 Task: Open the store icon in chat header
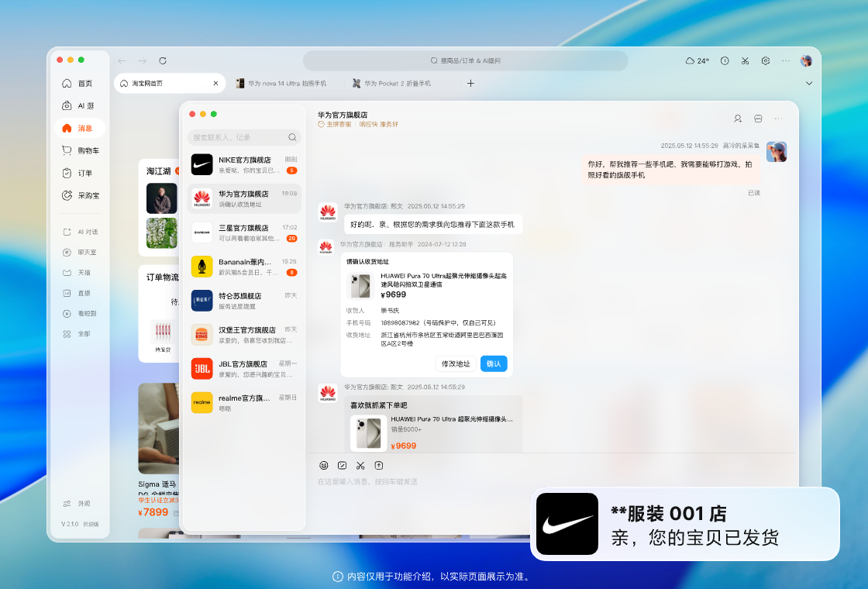pyautogui.click(x=758, y=119)
